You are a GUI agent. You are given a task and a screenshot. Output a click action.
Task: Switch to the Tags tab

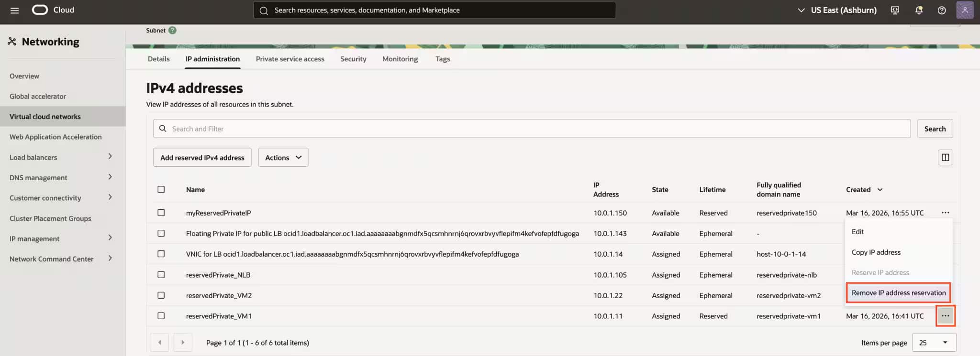[x=443, y=59]
